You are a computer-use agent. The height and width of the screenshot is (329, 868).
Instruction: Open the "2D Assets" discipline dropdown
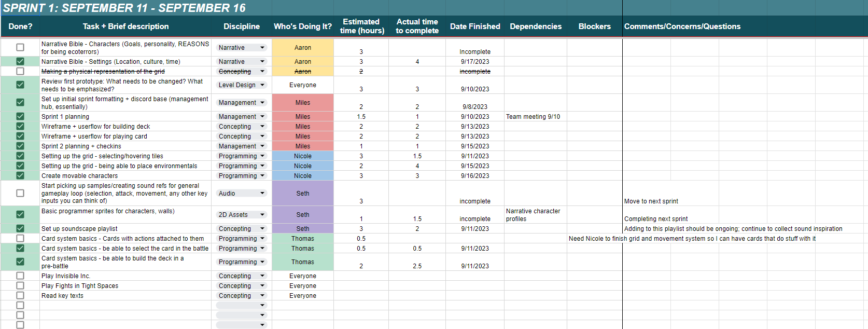click(262, 215)
